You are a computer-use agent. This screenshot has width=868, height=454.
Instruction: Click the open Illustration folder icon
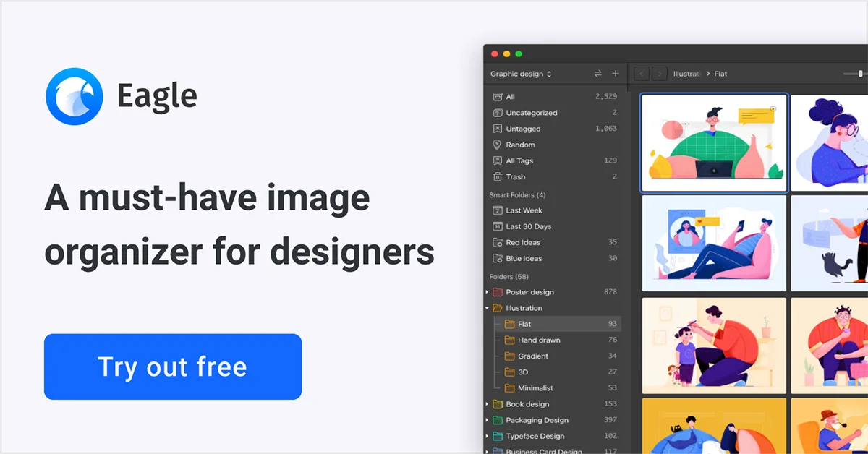pyautogui.click(x=497, y=308)
